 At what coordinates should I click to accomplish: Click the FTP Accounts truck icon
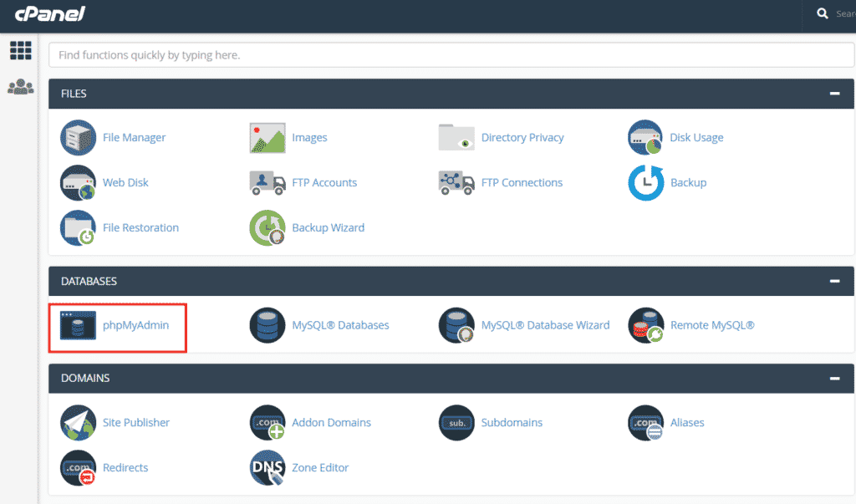[267, 183]
